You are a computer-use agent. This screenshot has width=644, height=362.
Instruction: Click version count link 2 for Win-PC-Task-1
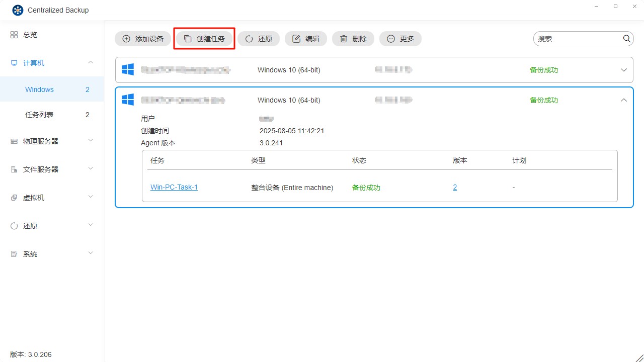coord(455,187)
